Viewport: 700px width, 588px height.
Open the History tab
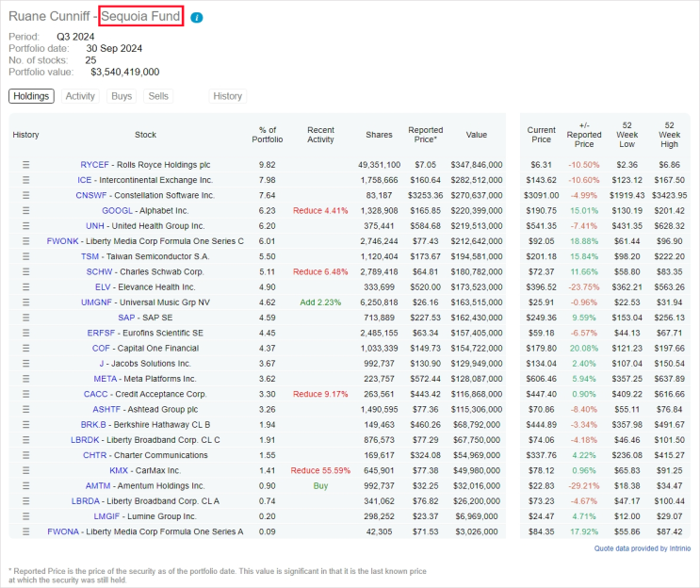(x=228, y=96)
